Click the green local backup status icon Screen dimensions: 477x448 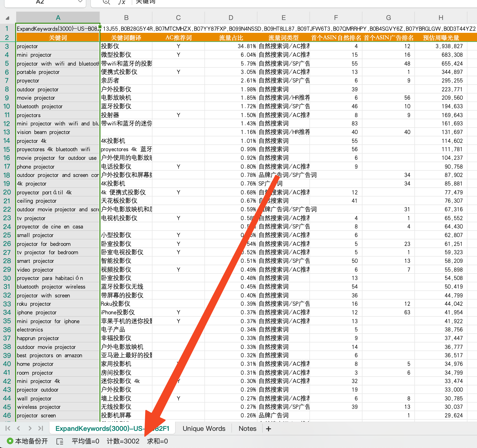click(10, 441)
